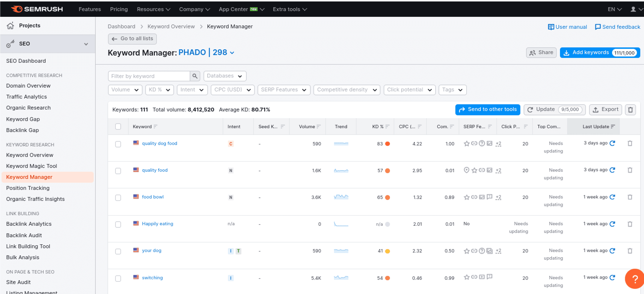The width and height of the screenshot is (644, 294).
Task: Check the food bowl row checkbox
Action: pyautogui.click(x=118, y=198)
